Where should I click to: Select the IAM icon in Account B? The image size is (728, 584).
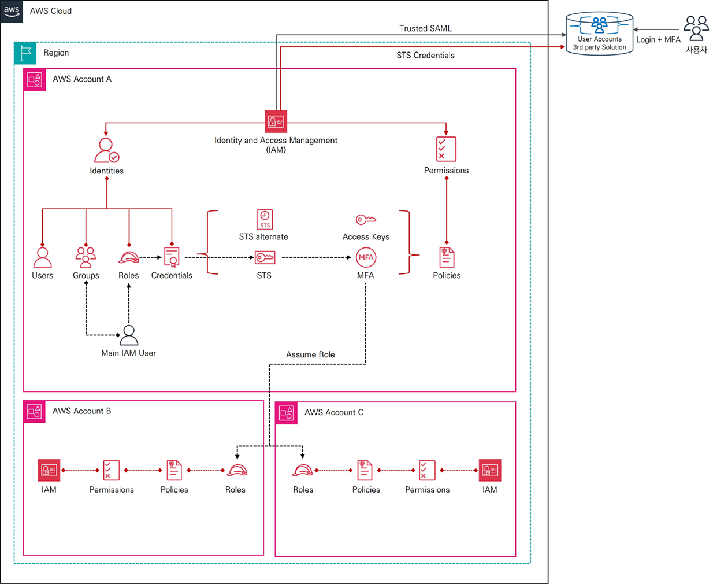(x=49, y=471)
